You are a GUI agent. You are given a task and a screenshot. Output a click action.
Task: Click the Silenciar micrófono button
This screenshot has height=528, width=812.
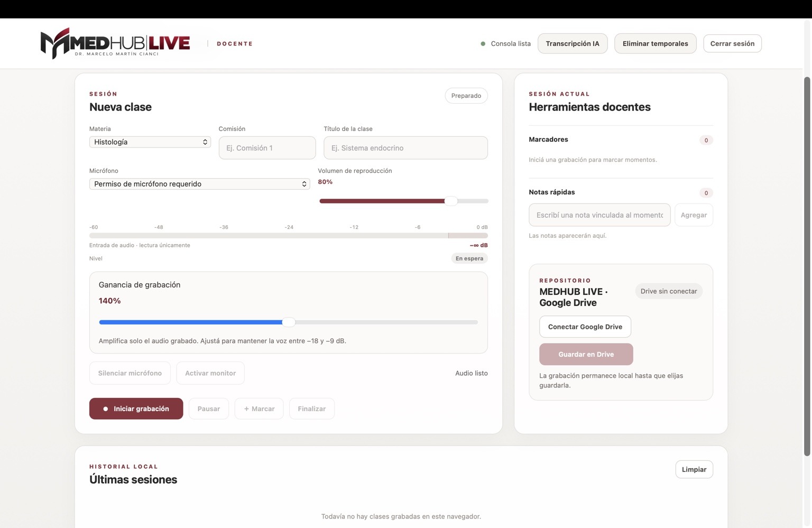tap(130, 373)
